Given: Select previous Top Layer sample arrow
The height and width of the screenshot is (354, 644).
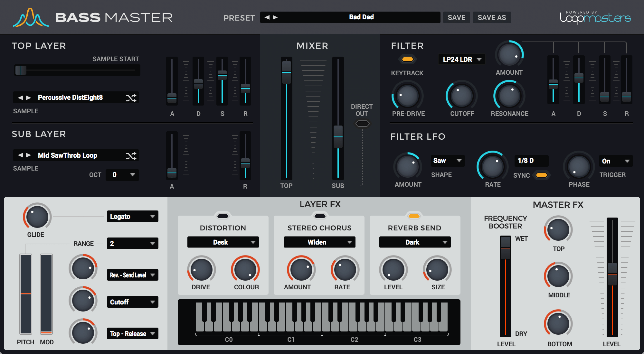Looking at the screenshot, I should 20,98.
